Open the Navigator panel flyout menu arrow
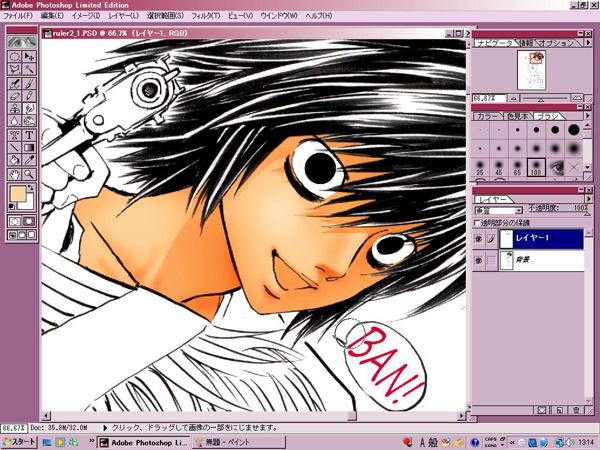This screenshot has width=600, height=450. [x=588, y=42]
